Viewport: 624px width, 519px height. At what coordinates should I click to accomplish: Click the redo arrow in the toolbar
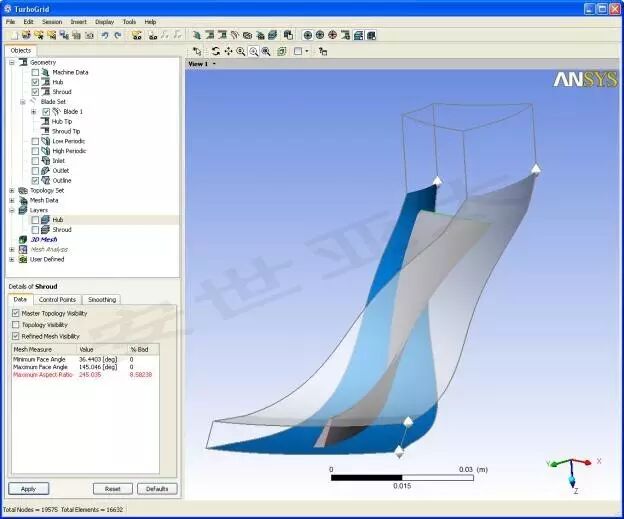click(x=118, y=35)
